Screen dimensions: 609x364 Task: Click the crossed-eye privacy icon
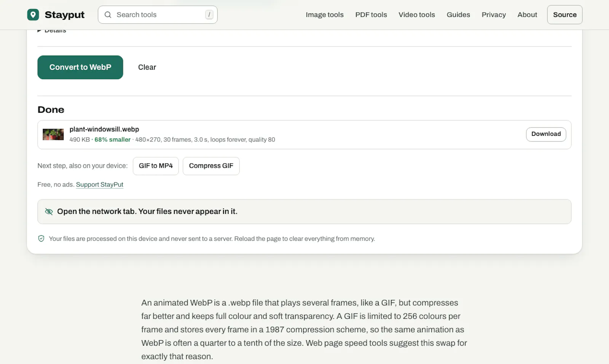49,211
